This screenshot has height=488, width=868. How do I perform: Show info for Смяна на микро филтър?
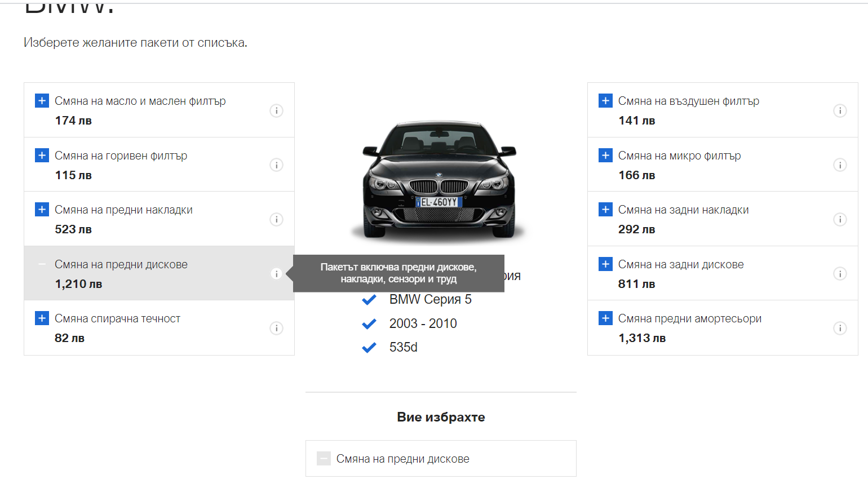click(840, 165)
